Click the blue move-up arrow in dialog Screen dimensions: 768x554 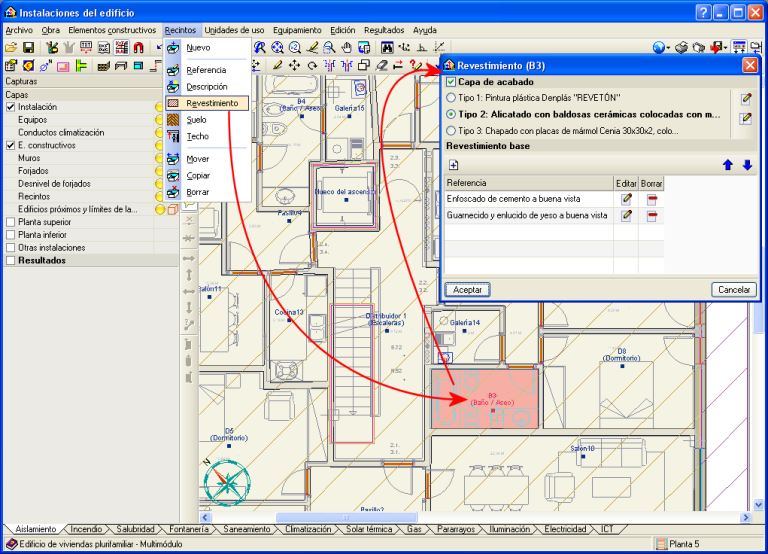[x=729, y=165]
